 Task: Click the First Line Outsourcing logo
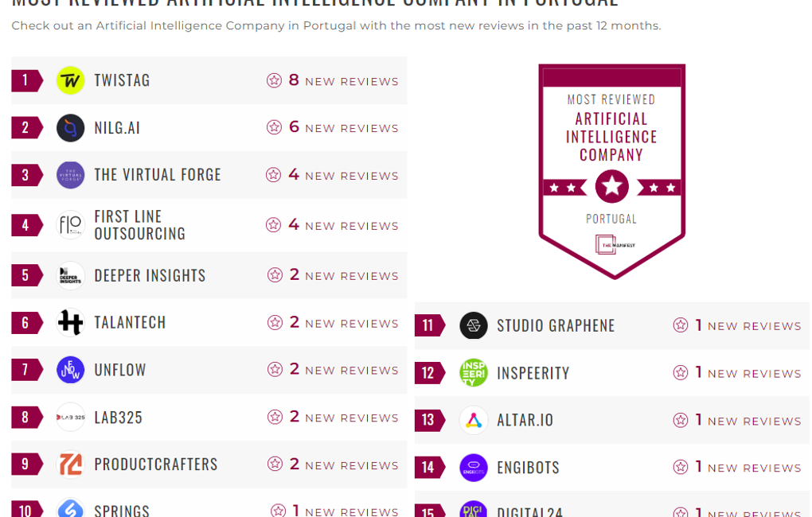[x=70, y=225]
